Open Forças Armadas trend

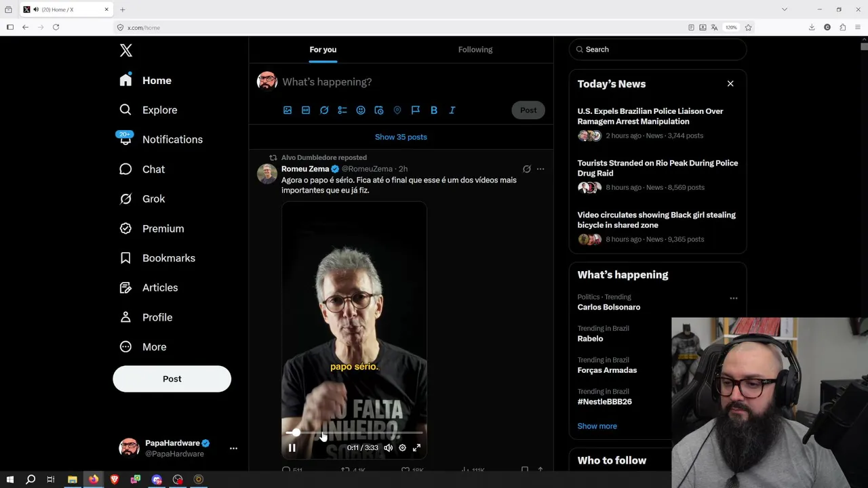(607, 370)
